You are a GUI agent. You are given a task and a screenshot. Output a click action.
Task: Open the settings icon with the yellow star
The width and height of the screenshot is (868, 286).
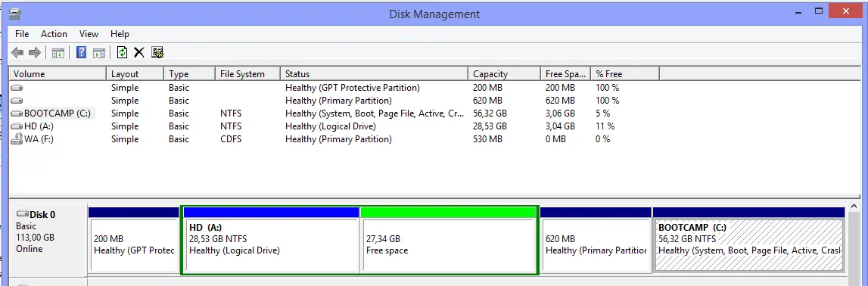point(157,52)
